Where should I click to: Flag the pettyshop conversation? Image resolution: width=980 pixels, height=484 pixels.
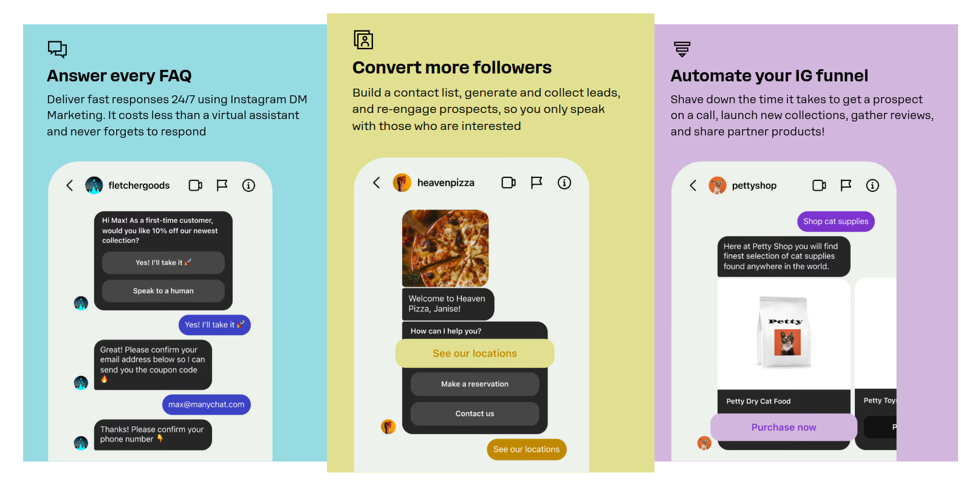846,185
